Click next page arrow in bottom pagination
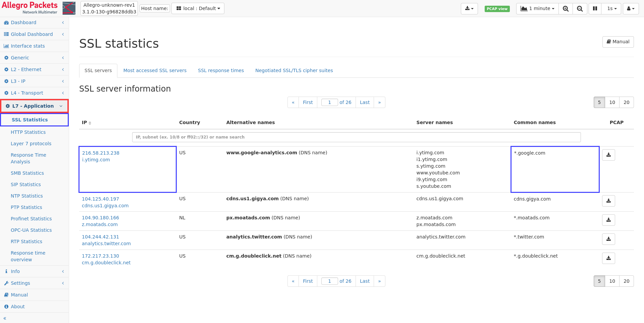Screen dimensions: 644x323 click(x=379, y=281)
